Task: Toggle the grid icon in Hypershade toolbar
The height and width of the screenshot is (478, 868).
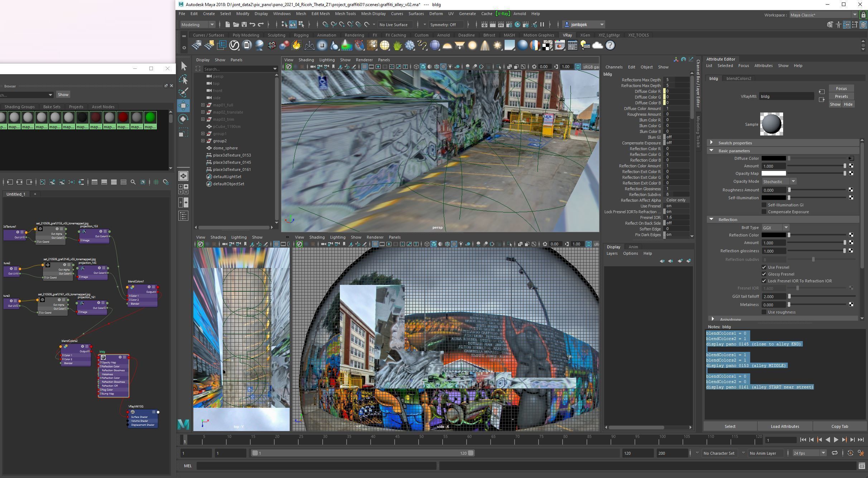Action: tap(156, 182)
